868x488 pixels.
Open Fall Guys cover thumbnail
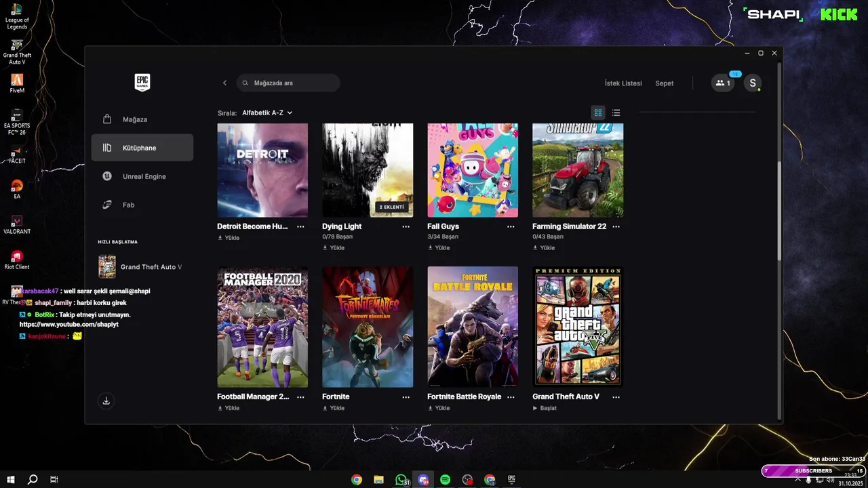tap(473, 170)
